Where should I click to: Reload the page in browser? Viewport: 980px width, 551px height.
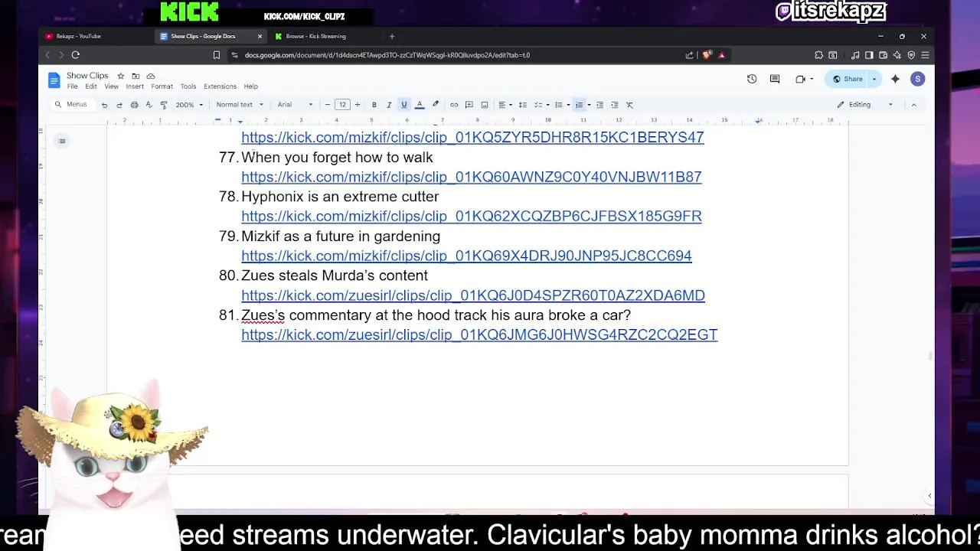click(75, 55)
